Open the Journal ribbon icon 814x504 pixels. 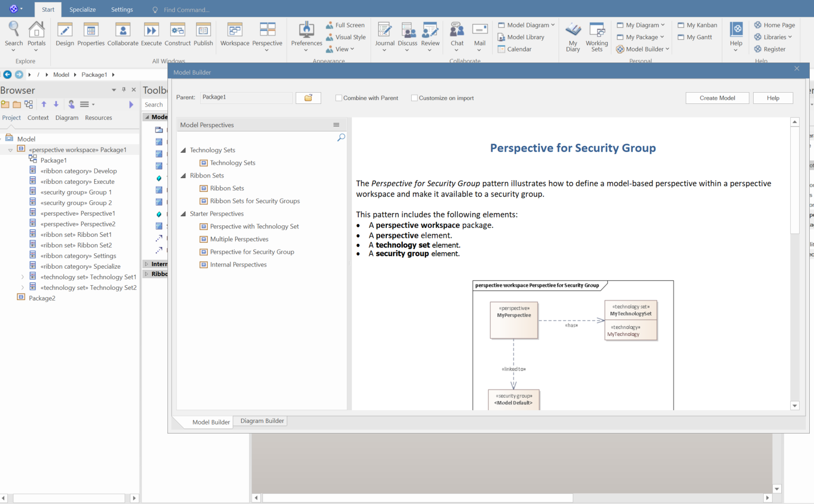[x=385, y=36]
